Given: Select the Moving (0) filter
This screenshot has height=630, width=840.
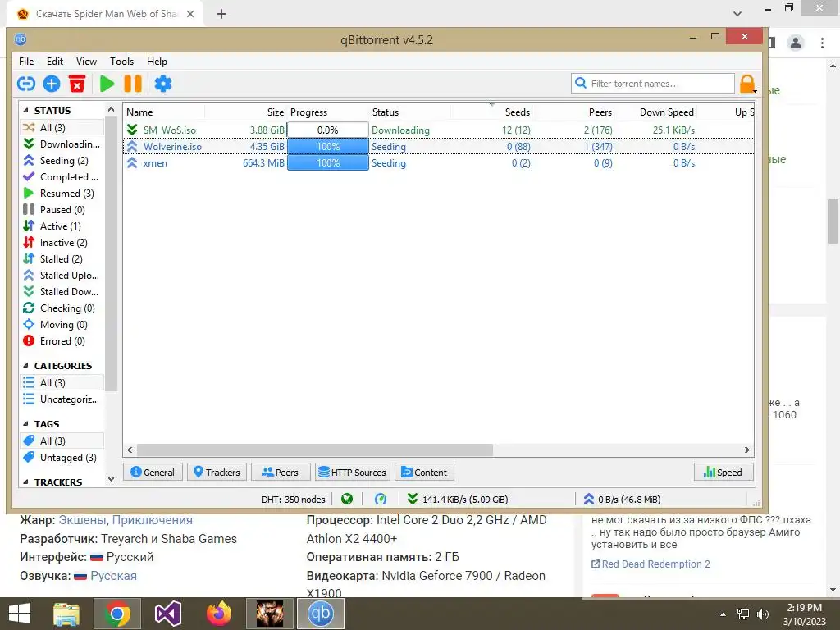Looking at the screenshot, I should [62, 325].
